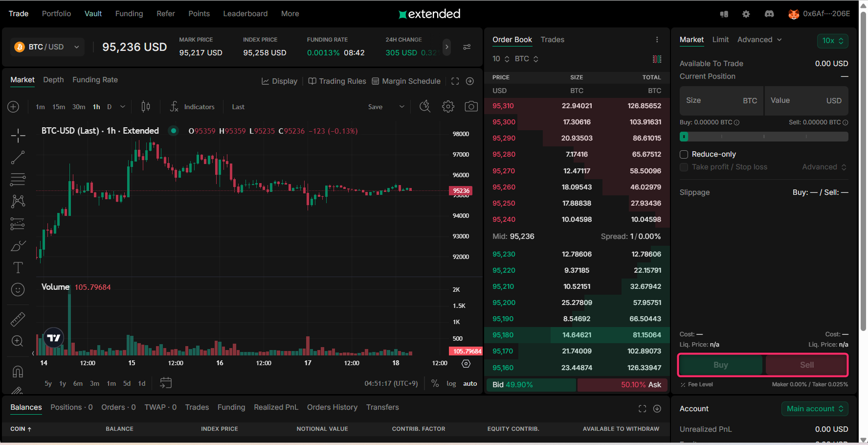Toggle chart fullscreen icon
This screenshot has width=868, height=445.
455,81
